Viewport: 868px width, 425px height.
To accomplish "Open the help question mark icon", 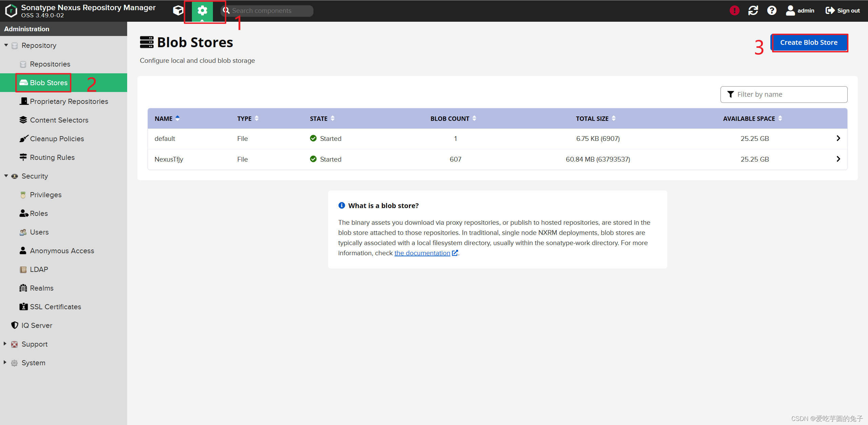I will [x=772, y=11].
